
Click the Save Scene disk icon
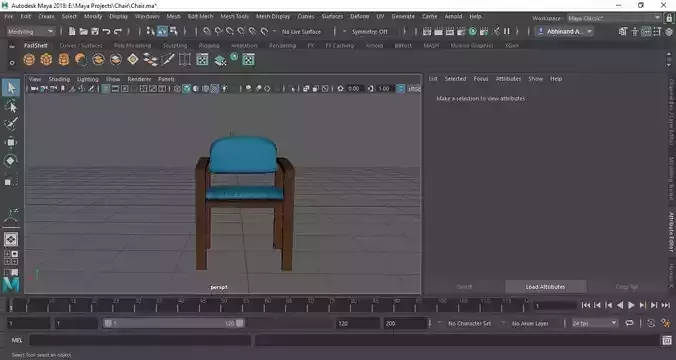click(95, 31)
